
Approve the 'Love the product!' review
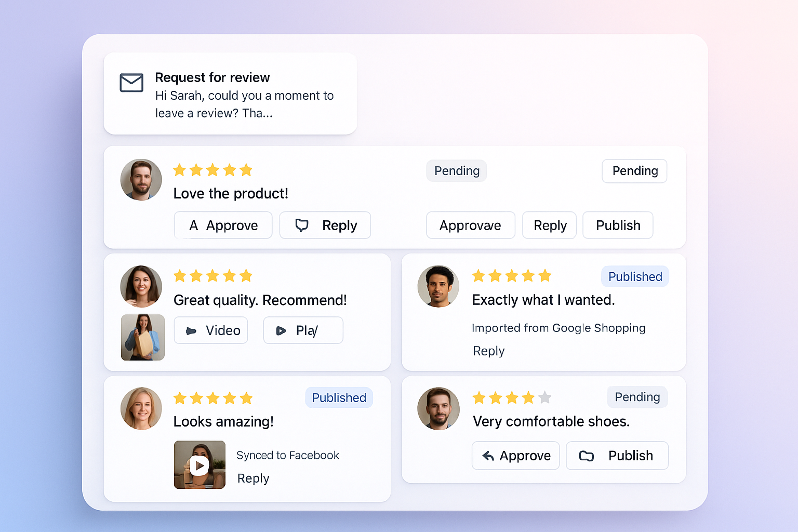click(x=223, y=225)
